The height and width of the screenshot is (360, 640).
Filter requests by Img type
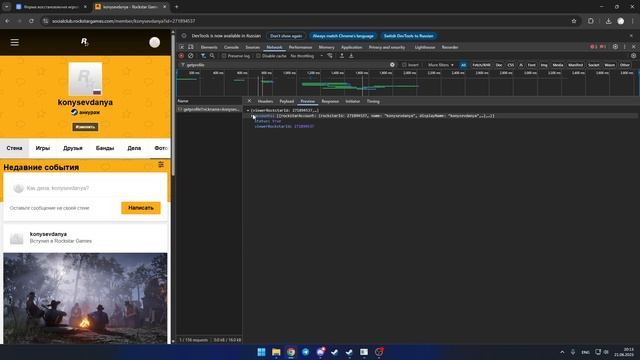(544, 65)
